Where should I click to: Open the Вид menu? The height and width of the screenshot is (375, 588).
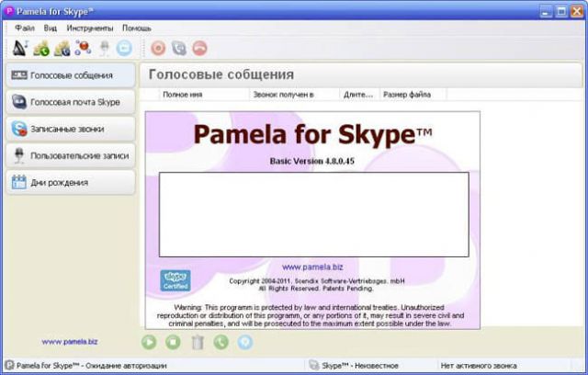click(x=51, y=28)
